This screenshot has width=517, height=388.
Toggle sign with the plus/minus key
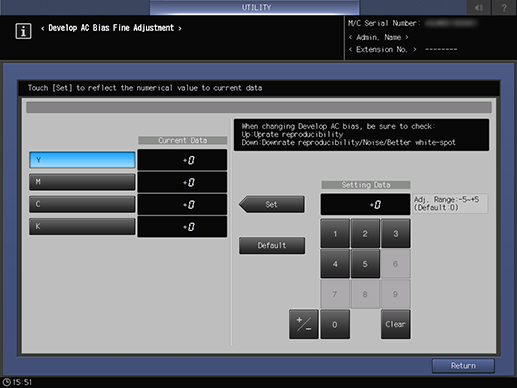(304, 324)
